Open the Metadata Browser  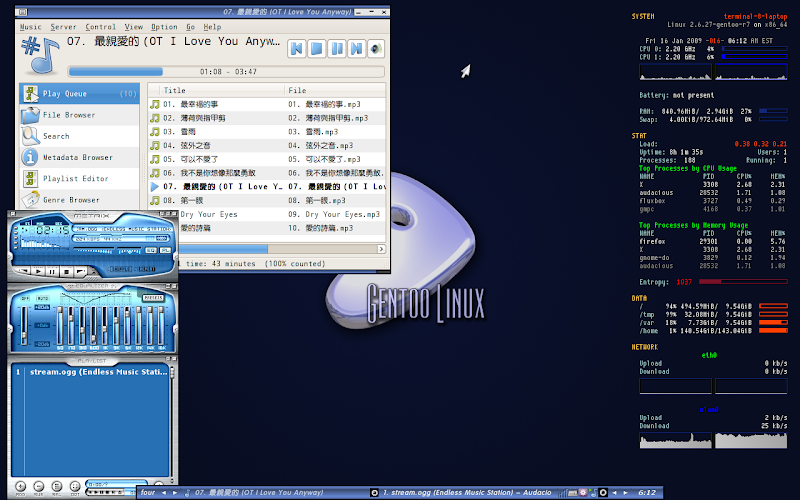tap(77, 157)
